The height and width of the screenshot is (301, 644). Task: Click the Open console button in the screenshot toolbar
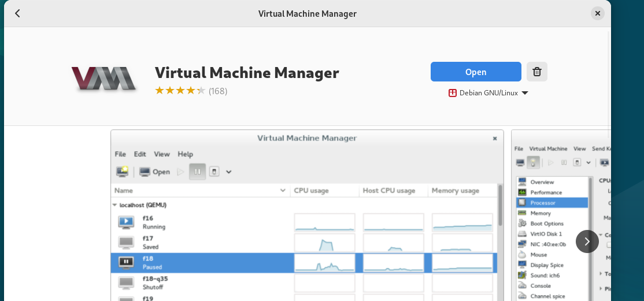pyautogui.click(x=154, y=172)
